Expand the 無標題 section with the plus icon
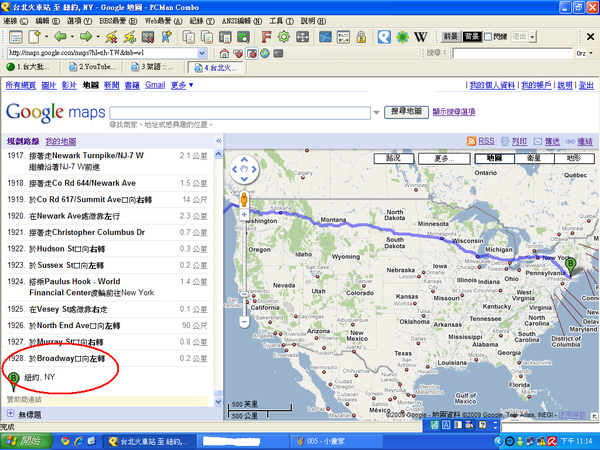 click(x=10, y=414)
